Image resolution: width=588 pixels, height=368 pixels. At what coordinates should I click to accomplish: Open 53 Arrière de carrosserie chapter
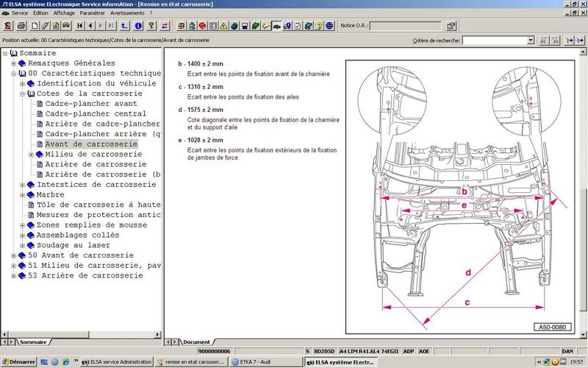pyautogui.click(x=85, y=276)
